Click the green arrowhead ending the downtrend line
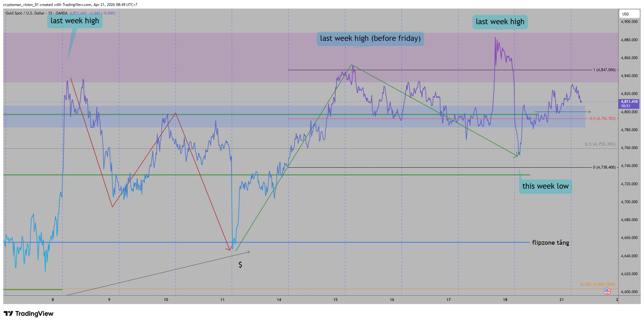The image size is (644, 323). click(x=516, y=155)
